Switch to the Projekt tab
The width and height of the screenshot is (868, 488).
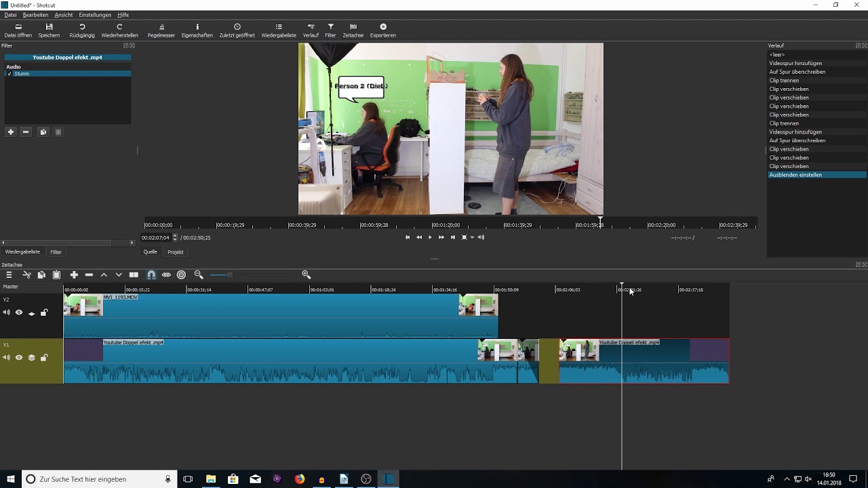176,252
